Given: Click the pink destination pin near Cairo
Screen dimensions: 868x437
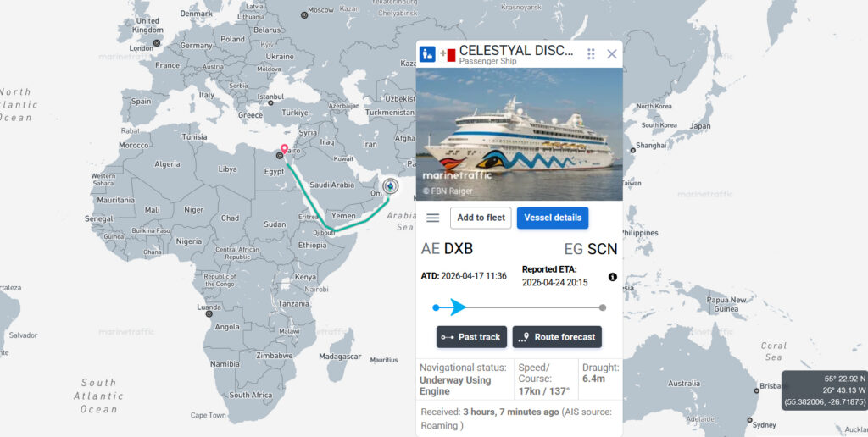Looking at the screenshot, I should (x=284, y=150).
